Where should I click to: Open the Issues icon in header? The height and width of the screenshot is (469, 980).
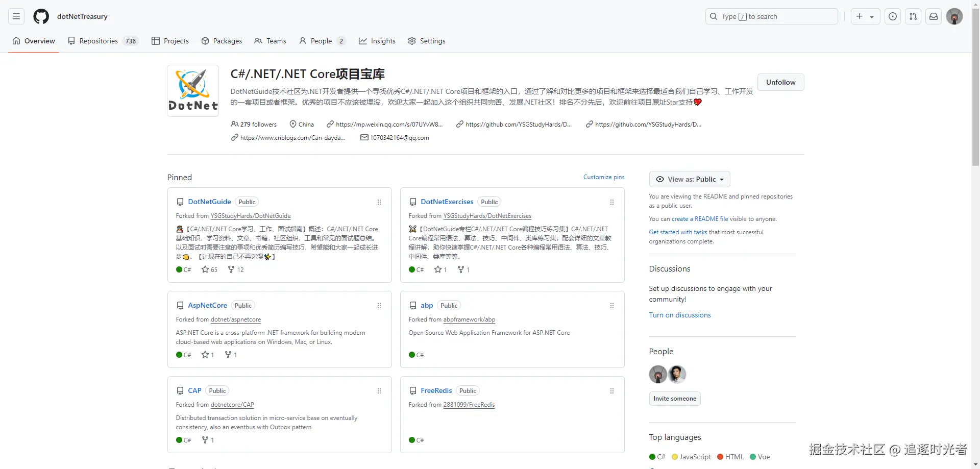(893, 16)
